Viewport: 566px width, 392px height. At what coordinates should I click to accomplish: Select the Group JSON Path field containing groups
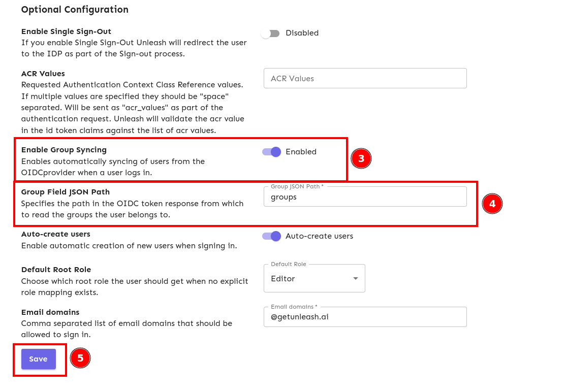coord(365,197)
